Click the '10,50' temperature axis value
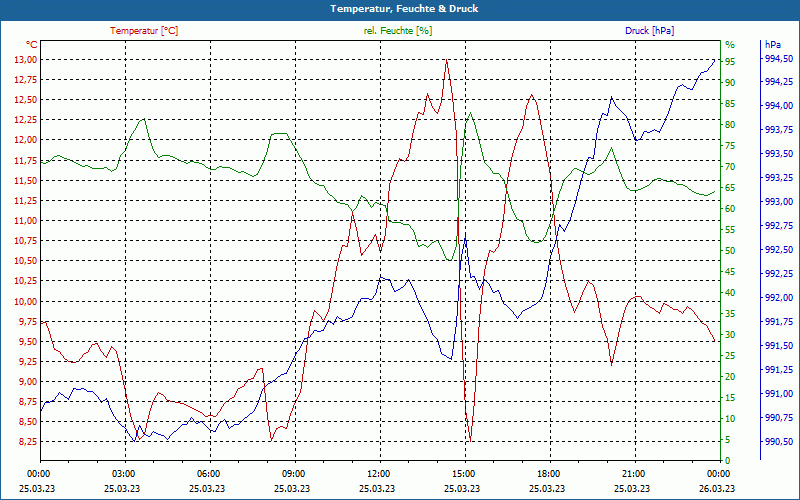 point(26,261)
